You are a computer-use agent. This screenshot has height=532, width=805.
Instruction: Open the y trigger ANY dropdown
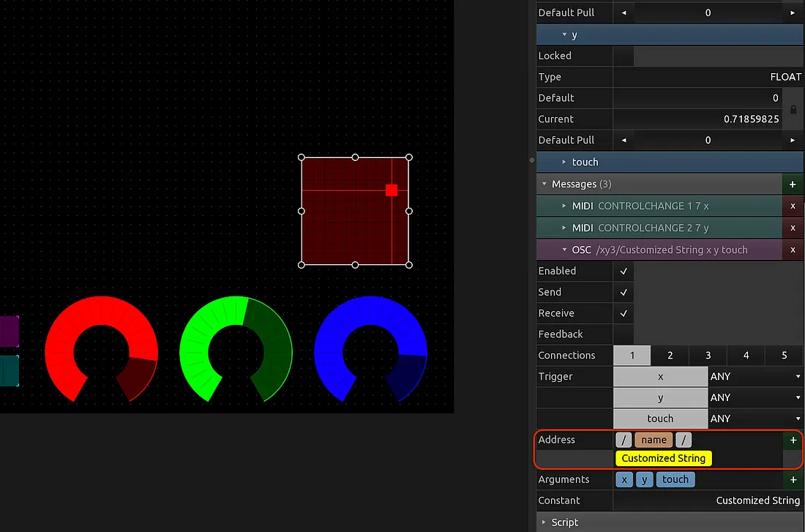pyautogui.click(x=755, y=397)
